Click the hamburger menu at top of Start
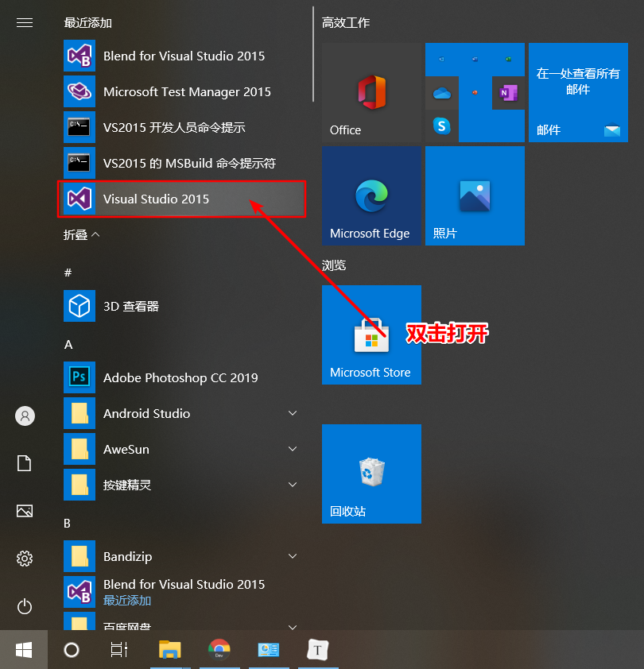The image size is (644, 669). [x=25, y=22]
